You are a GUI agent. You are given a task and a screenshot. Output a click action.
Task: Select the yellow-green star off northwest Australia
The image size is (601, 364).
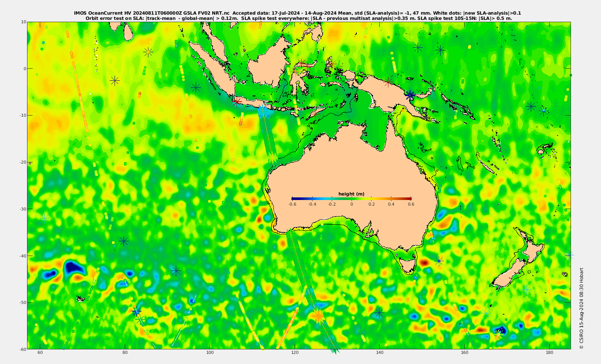[273, 158]
